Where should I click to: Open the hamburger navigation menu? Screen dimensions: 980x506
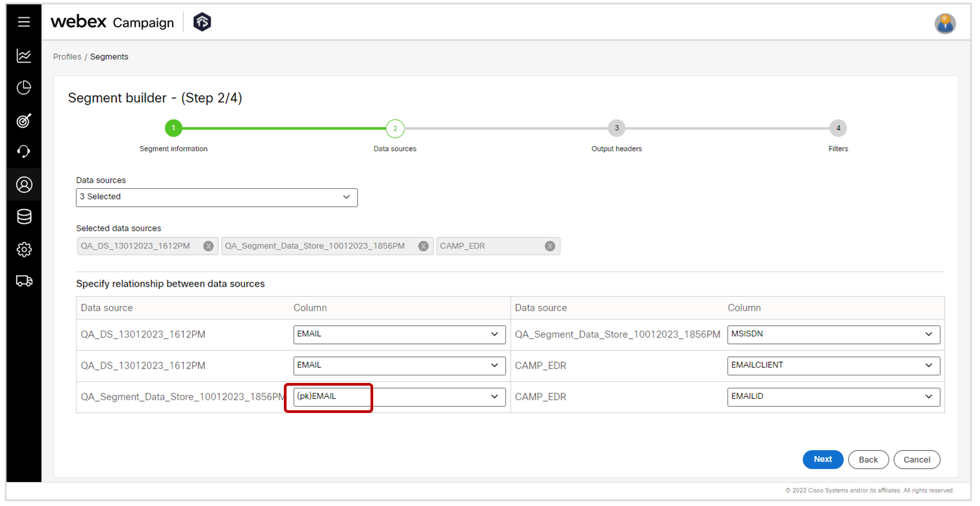[24, 22]
